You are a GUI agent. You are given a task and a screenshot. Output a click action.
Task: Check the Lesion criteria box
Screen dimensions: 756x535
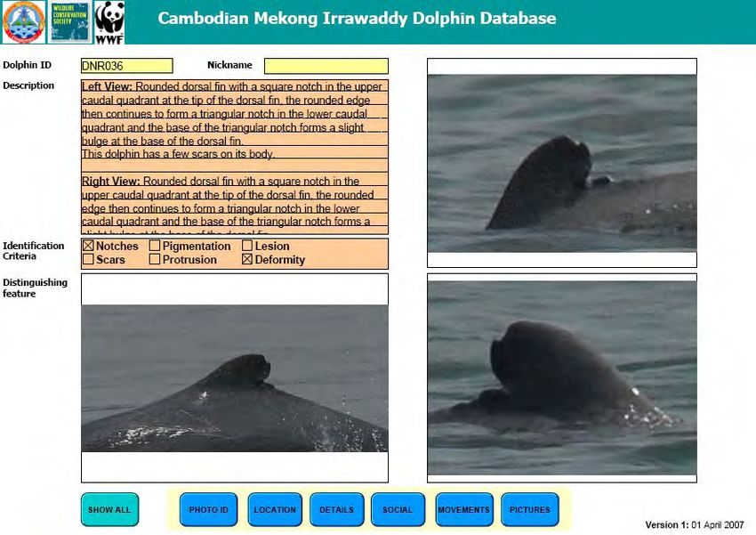247,247
